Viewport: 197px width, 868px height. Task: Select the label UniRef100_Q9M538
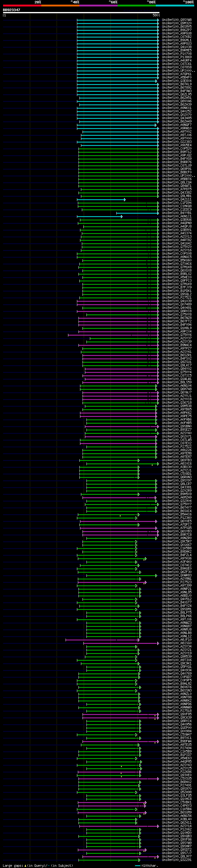click(177, 406)
